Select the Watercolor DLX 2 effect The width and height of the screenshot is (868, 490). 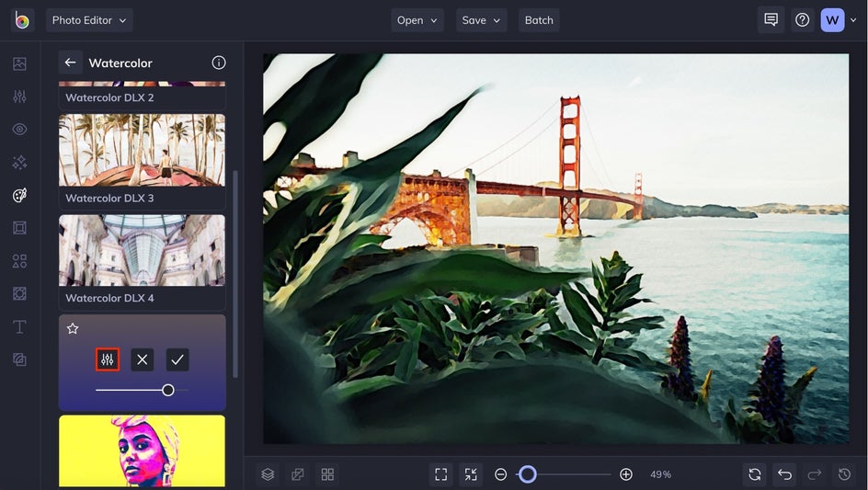pyautogui.click(x=143, y=96)
